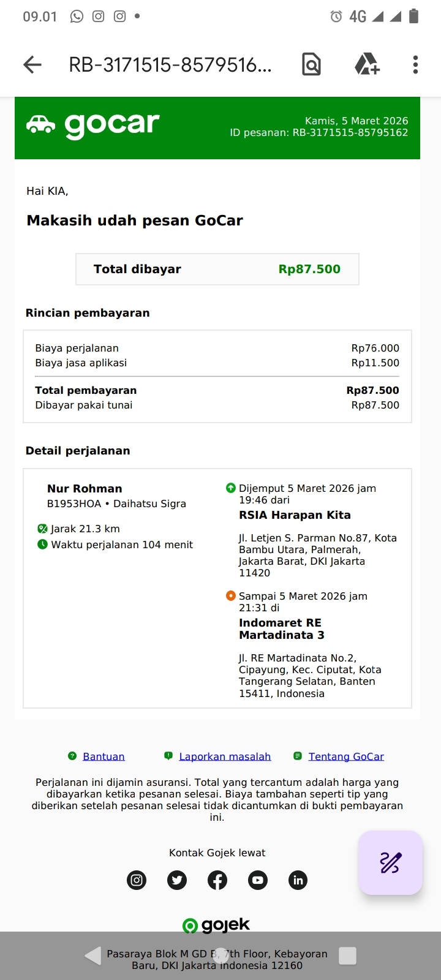Tap the document title RB-3171515-8579516

(x=170, y=64)
